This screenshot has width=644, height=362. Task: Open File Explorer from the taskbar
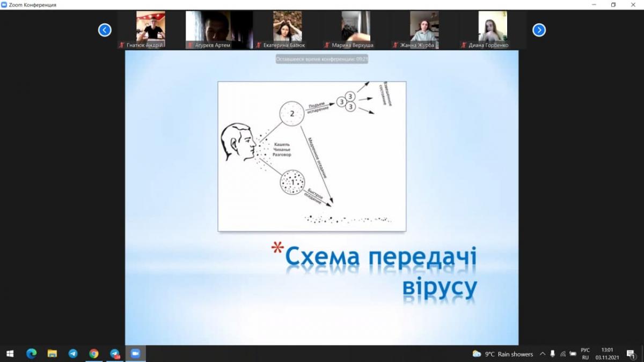tap(52, 353)
